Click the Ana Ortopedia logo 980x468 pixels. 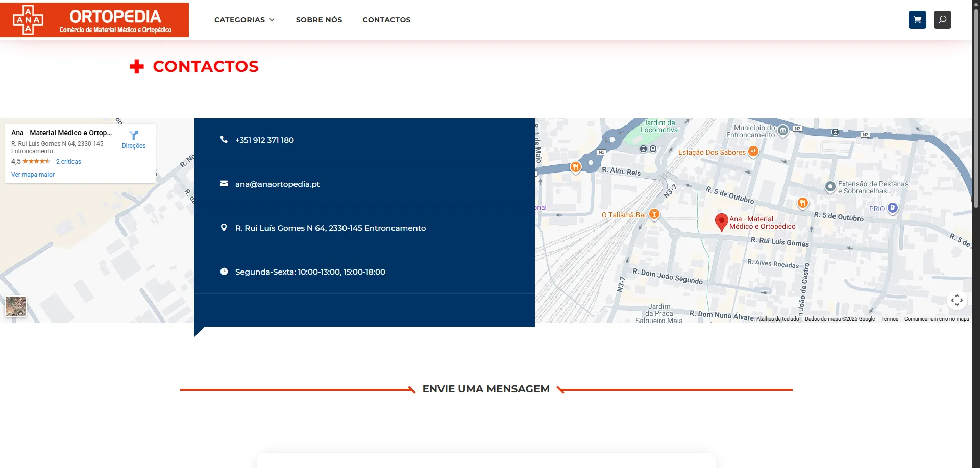[94, 20]
